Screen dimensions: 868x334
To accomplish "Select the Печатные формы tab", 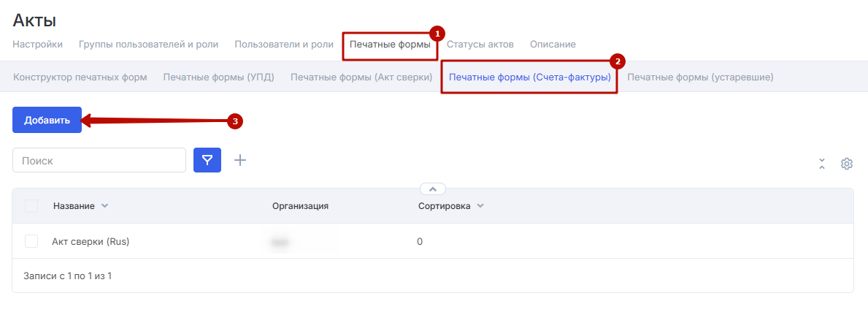I will coord(390,44).
